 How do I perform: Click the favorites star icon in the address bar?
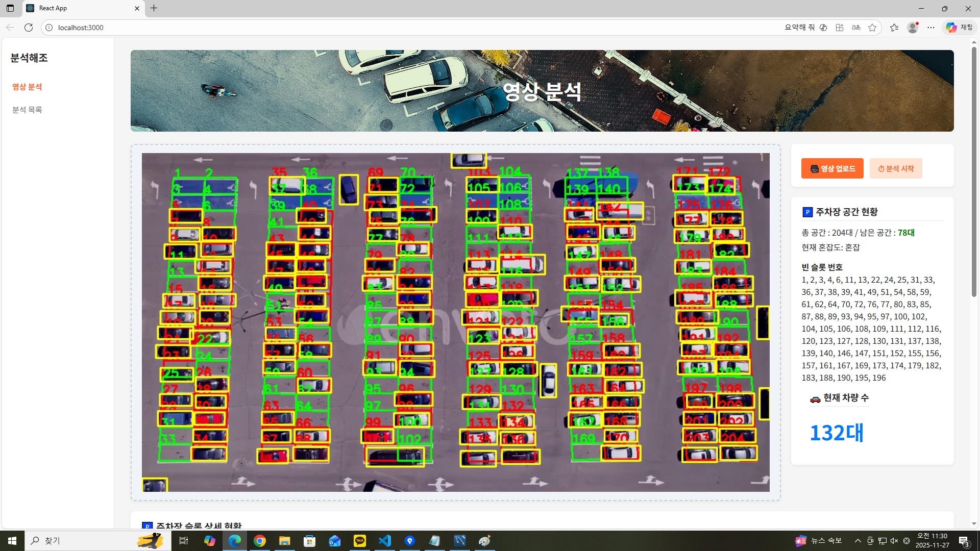pyautogui.click(x=872, y=28)
